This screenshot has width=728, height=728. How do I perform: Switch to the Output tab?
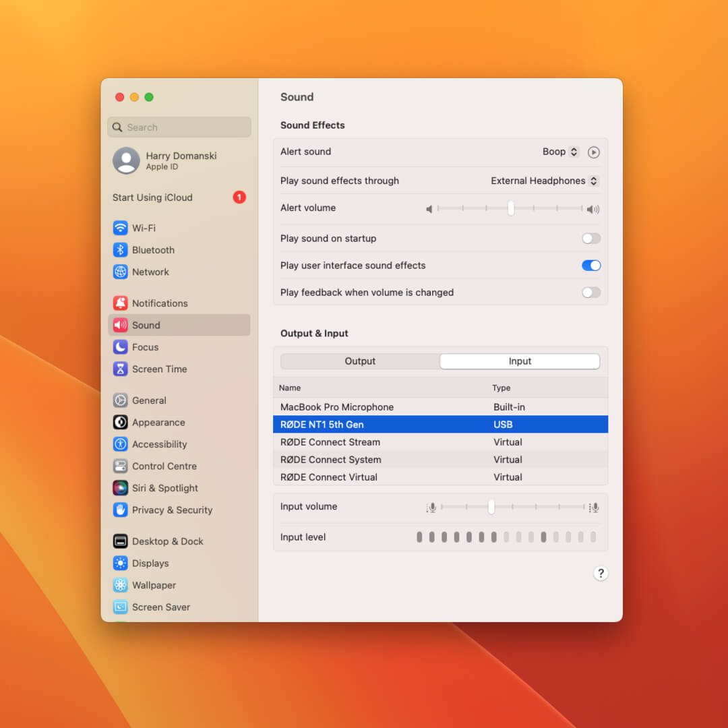[360, 361]
